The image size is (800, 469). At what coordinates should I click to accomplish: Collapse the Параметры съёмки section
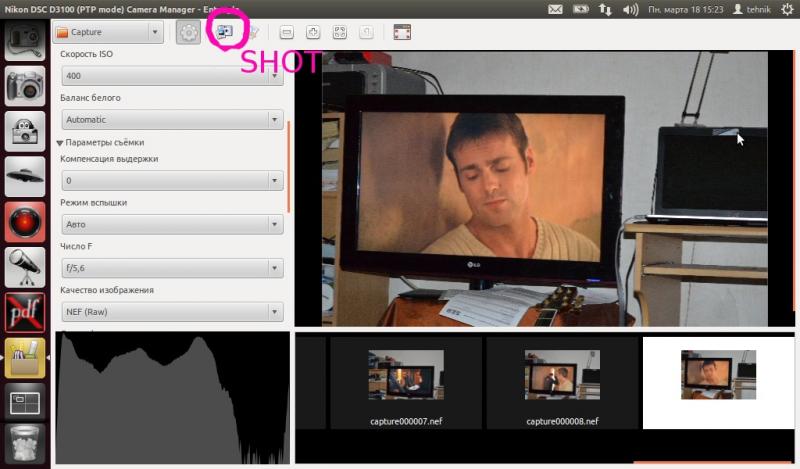tap(60, 143)
